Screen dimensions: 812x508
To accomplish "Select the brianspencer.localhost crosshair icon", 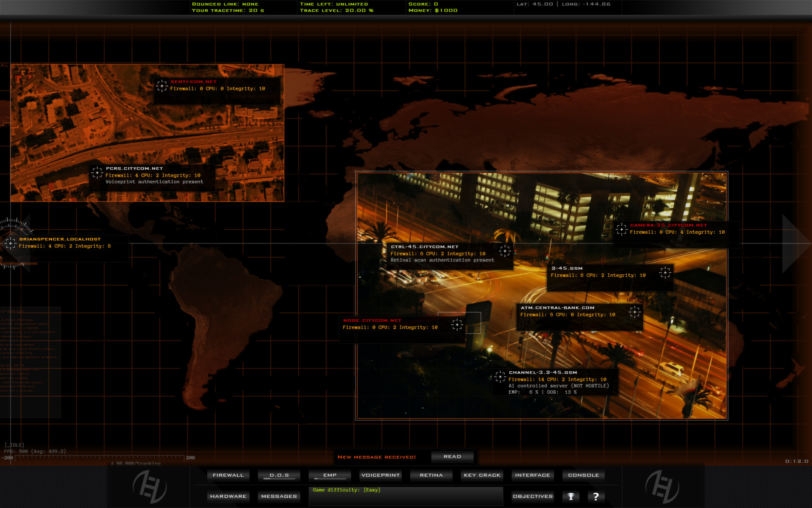I will [x=12, y=243].
